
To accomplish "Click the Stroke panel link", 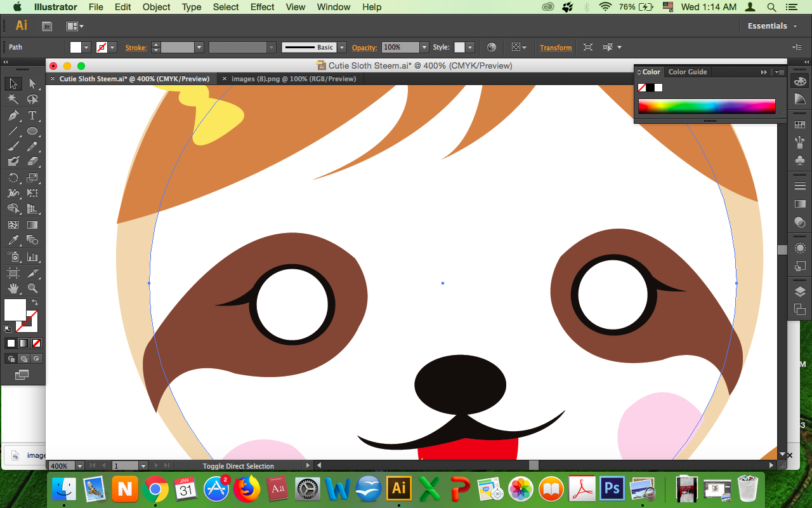I will coord(136,48).
